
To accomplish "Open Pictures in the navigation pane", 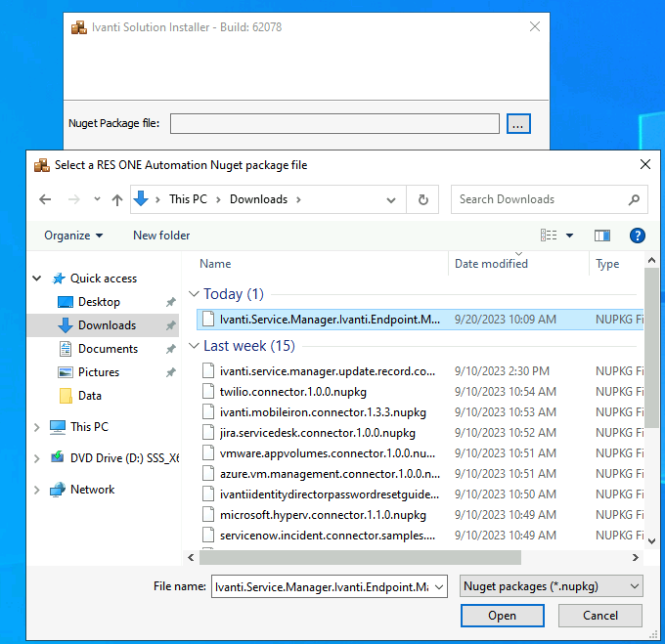I will click(x=99, y=372).
